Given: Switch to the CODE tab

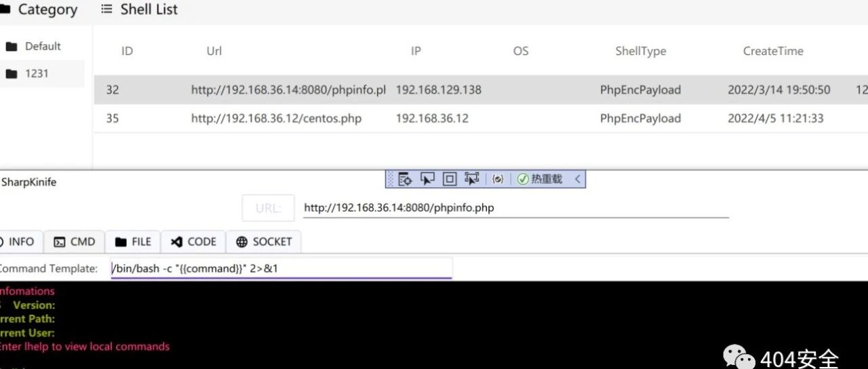Looking at the screenshot, I should click(x=193, y=241).
